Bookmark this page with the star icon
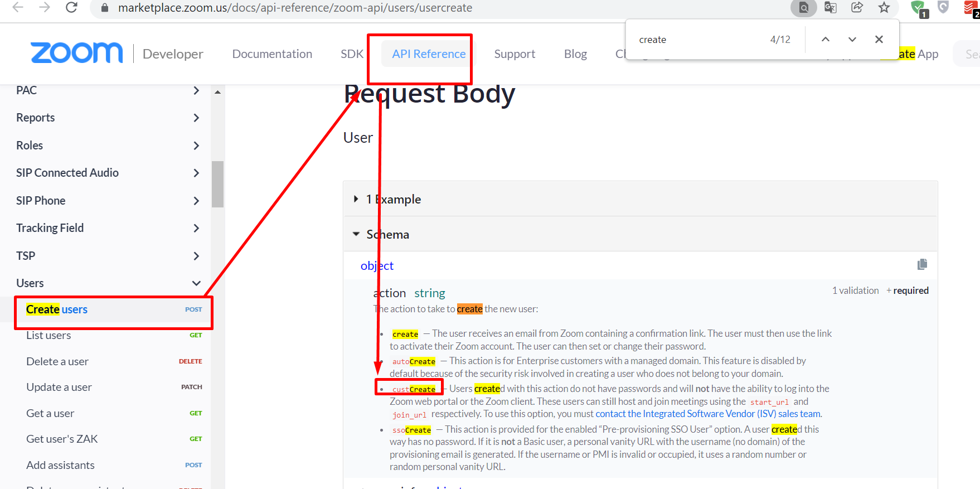 pyautogui.click(x=884, y=7)
